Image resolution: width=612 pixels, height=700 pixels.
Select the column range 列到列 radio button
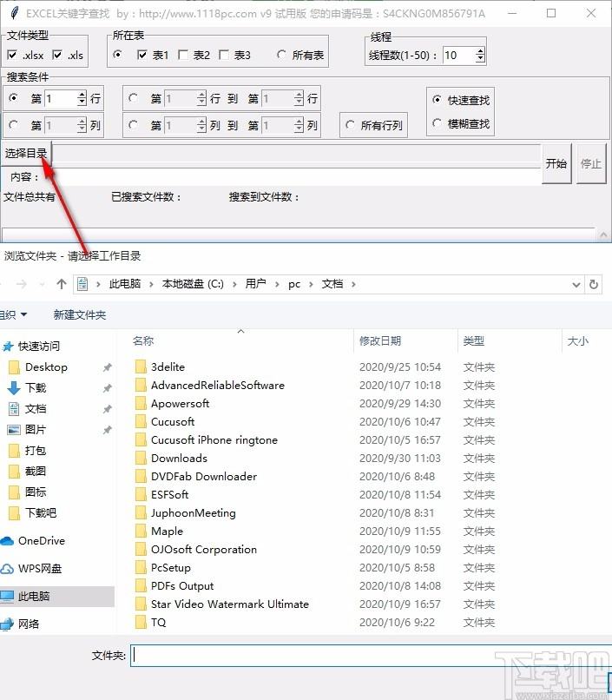[x=133, y=125]
